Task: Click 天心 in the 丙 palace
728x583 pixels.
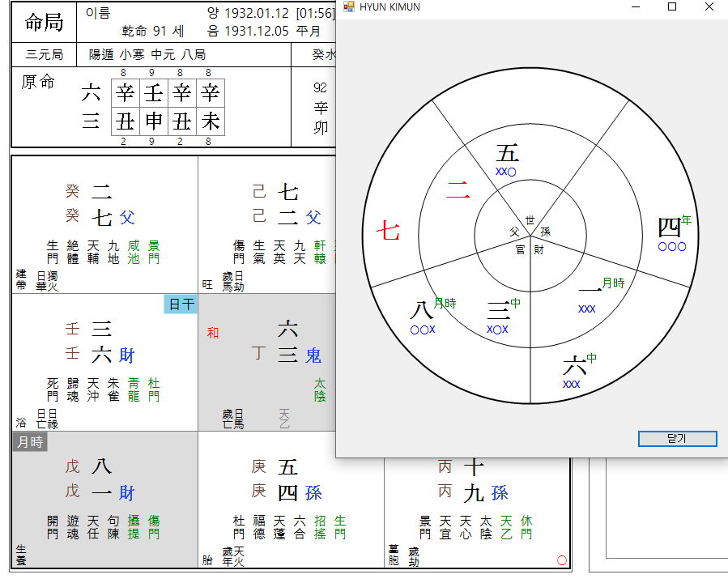Action: click(x=466, y=527)
